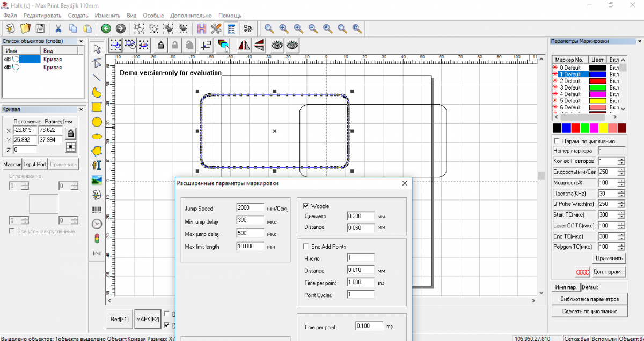Enable the End Add Points checkbox

(306, 247)
